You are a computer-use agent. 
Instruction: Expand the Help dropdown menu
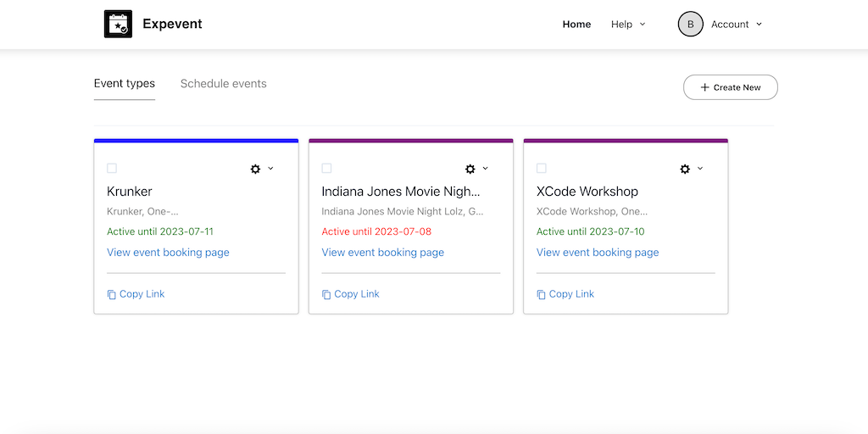point(628,25)
